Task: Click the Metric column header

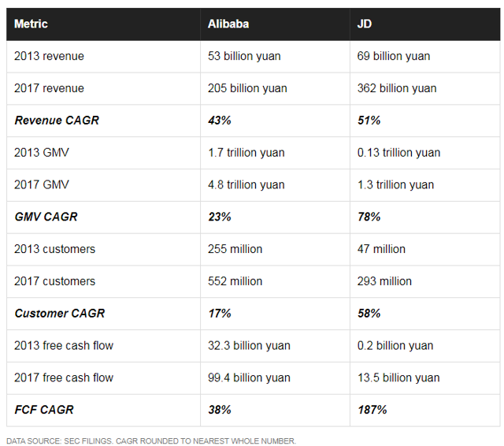Action: [x=31, y=24]
